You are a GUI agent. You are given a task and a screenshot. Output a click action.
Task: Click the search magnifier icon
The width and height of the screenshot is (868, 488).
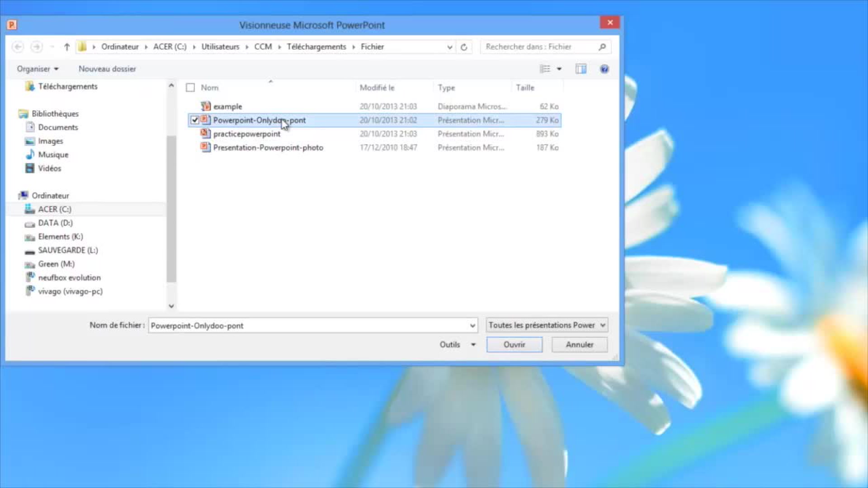[602, 47]
